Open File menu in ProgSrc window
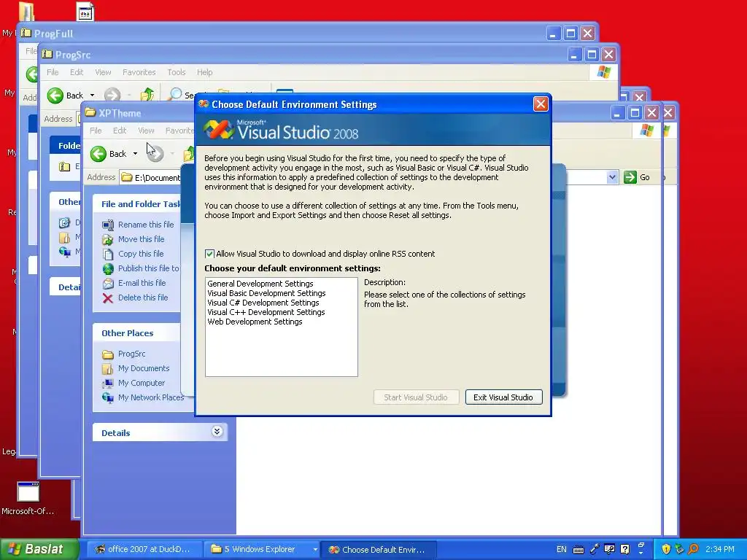747x560 pixels. 53,72
